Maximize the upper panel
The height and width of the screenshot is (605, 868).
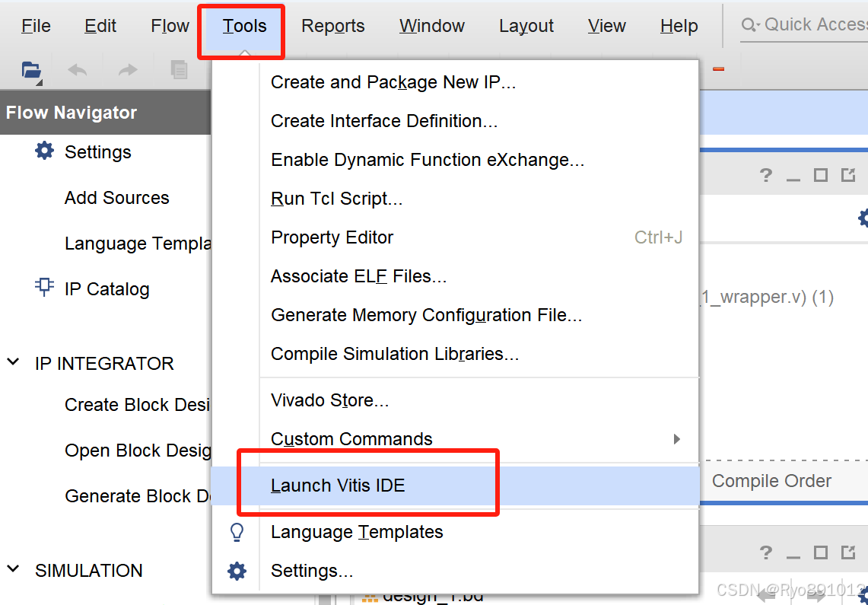click(820, 176)
